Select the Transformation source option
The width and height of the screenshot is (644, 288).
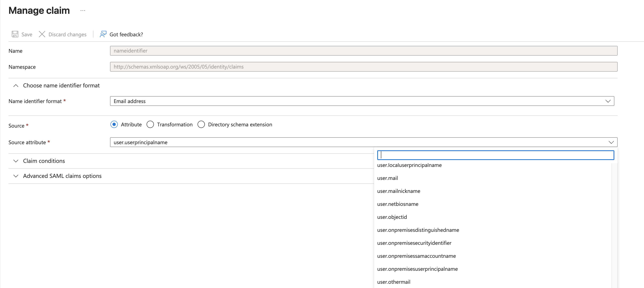[x=150, y=124]
